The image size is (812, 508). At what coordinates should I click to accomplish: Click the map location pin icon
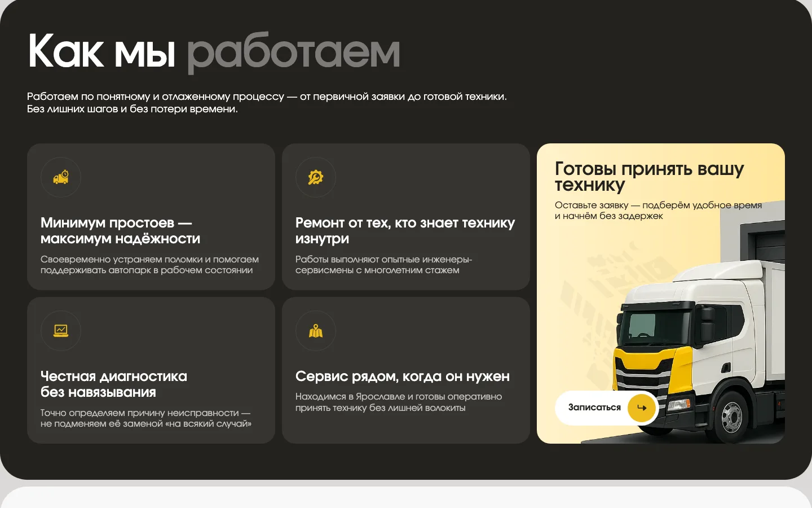[x=316, y=331]
